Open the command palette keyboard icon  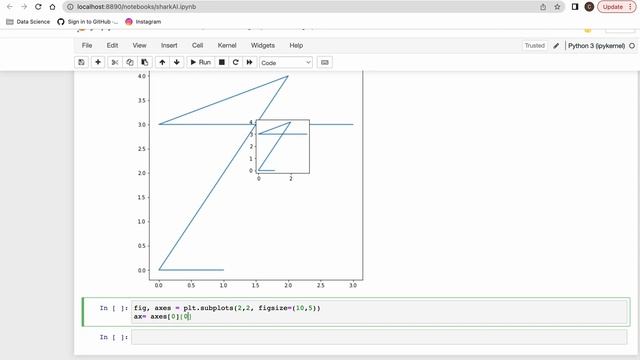[324, 62]
